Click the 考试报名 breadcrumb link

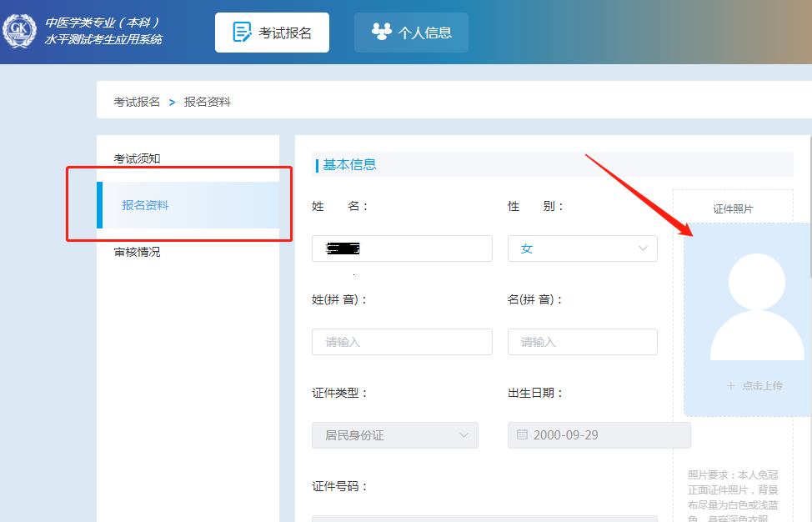pos(137,102)
